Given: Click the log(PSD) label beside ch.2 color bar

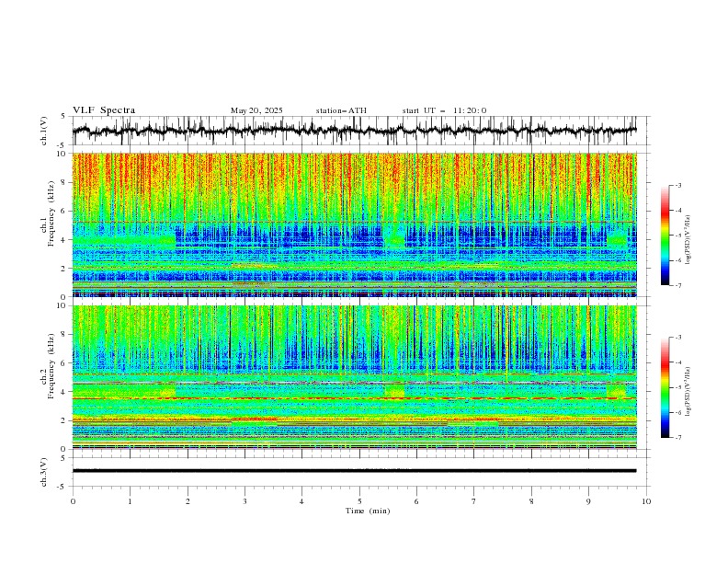Looking at the screenshot, I should coord(688,392).
